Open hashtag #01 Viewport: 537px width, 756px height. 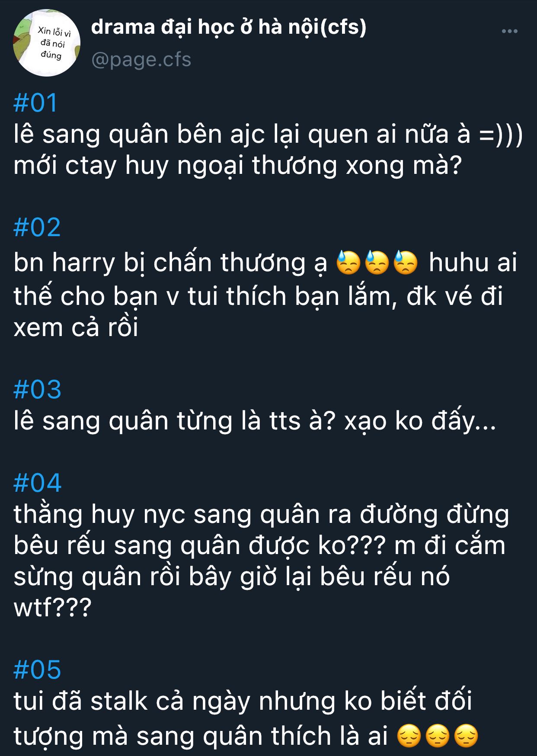[x=35, y=103]
